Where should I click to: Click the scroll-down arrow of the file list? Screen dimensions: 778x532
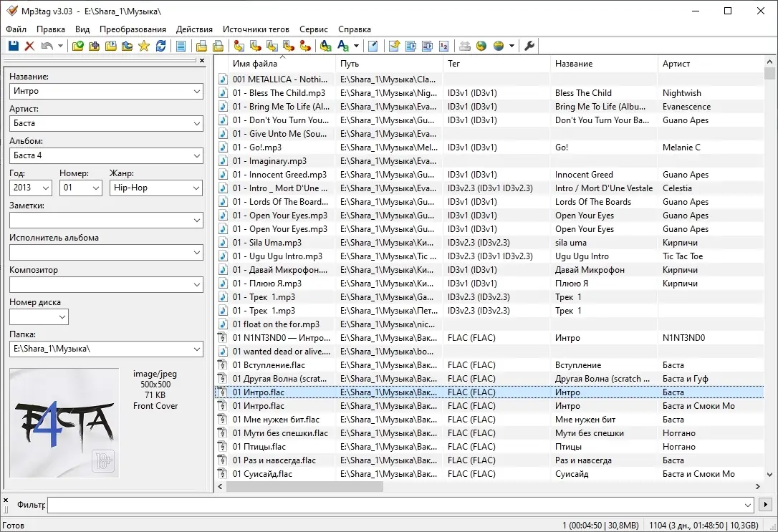tap(769, 475)
